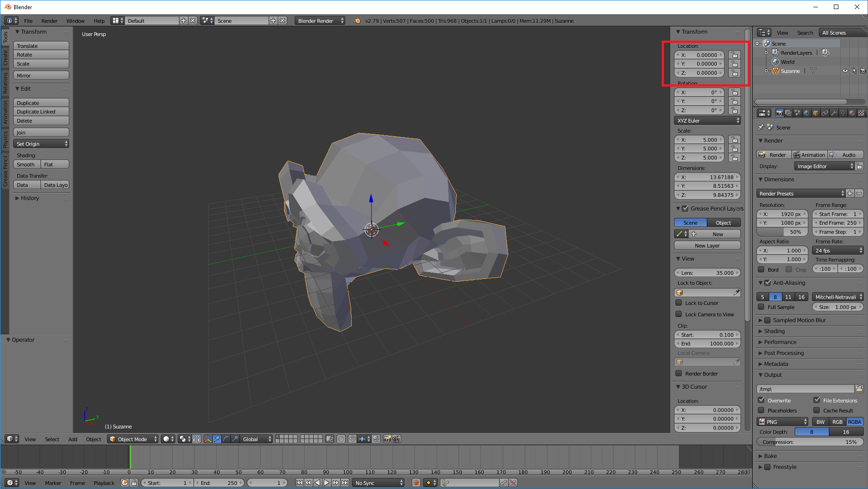This screenshot has width=868, height=489.
Task: Open the XYZ Euler rotation mode dropdown
Action: click(x=707, y=121)
